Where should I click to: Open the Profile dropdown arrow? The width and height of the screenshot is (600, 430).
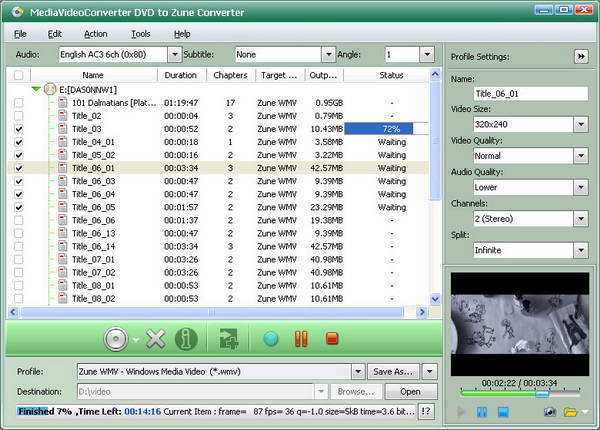click(x=358, y=371)
